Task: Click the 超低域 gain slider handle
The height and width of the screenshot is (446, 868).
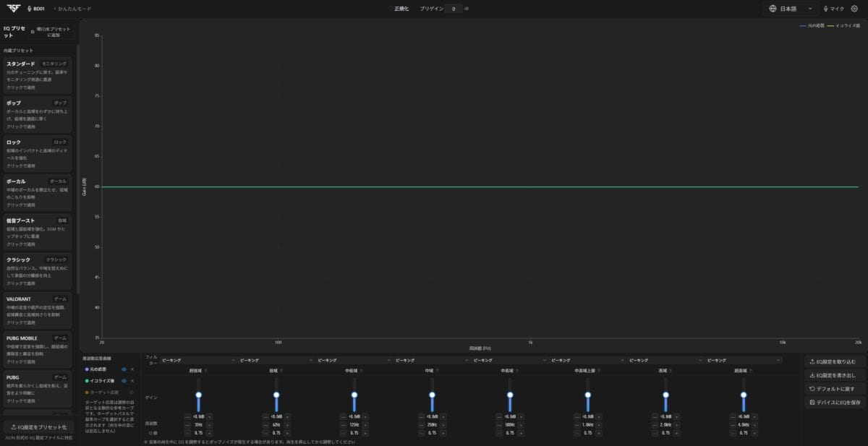Action: (198, 395)
